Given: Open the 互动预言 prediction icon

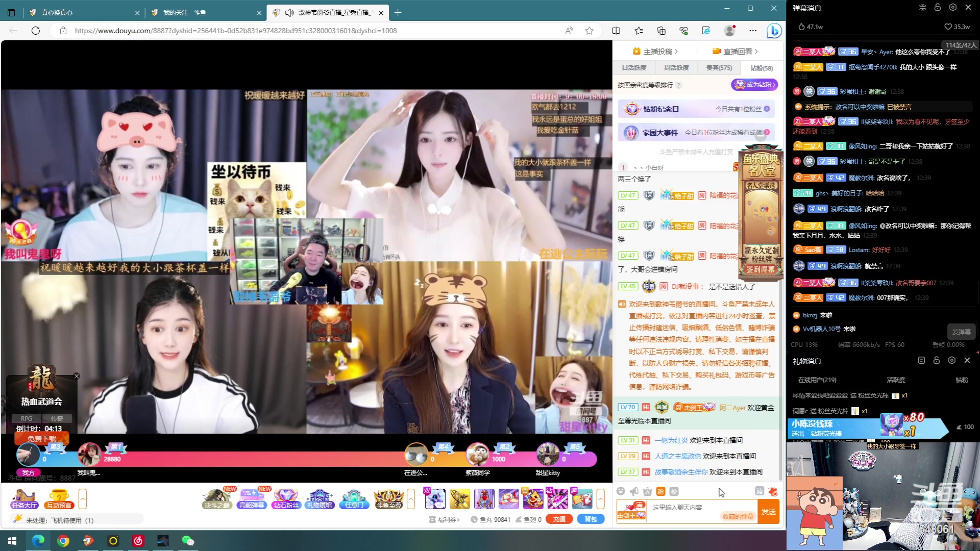Looking at the screenshot, I should click(59, 498).
